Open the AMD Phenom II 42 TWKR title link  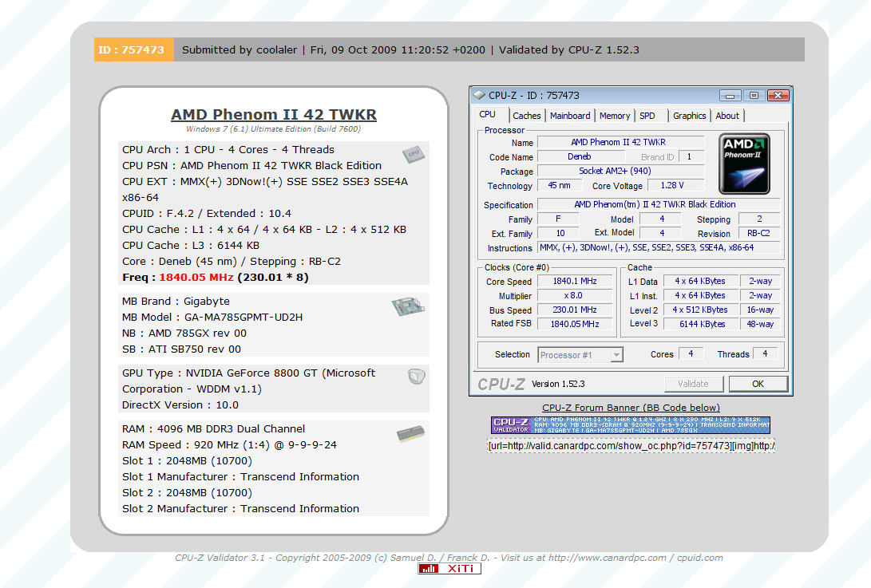274,114
